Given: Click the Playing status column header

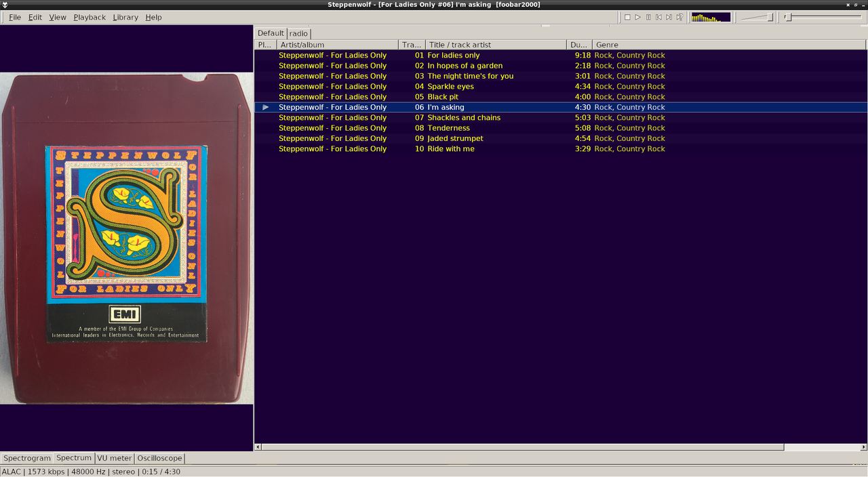Looking at the screenshot, I should (x=265, y=45).
